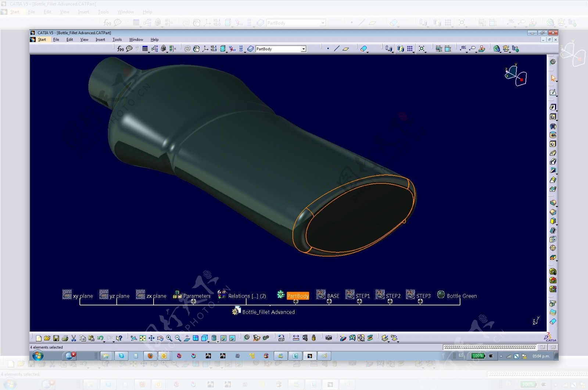Click the Zoom Out magnifier icon

point(178,338)
